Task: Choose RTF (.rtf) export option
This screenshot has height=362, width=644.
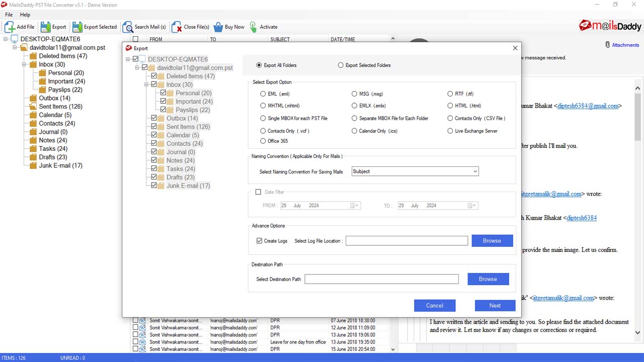Action: [450, 94]
